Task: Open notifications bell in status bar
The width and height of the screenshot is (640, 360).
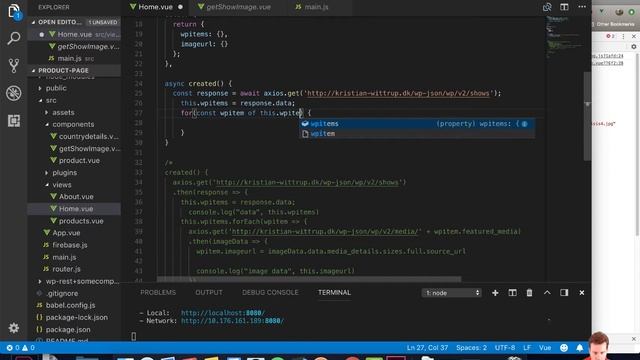Action: (x=580, y=348)
